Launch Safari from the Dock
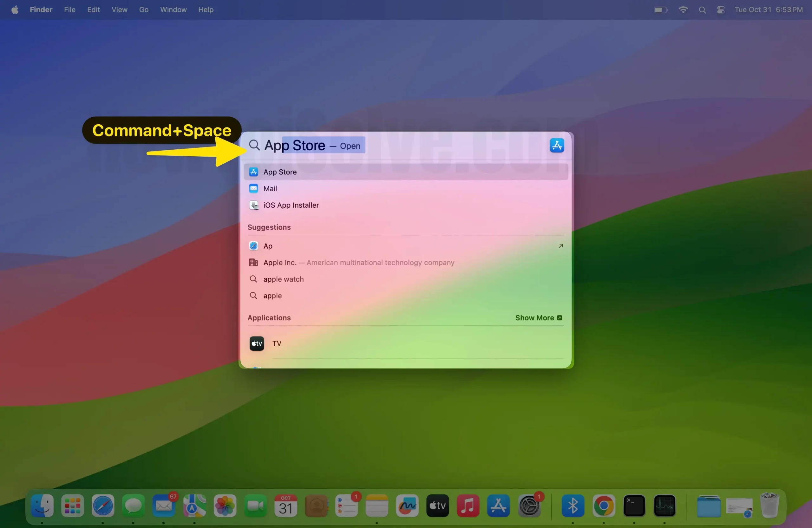 tap(103, 505)
